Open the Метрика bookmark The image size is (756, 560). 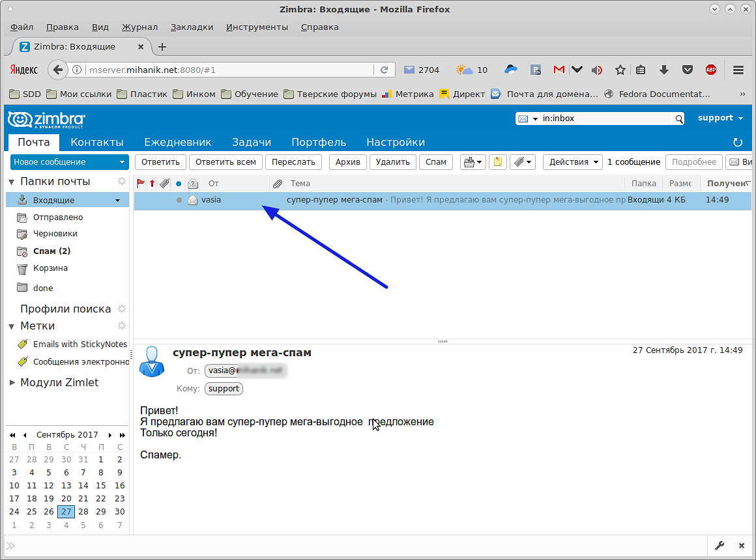407,94
